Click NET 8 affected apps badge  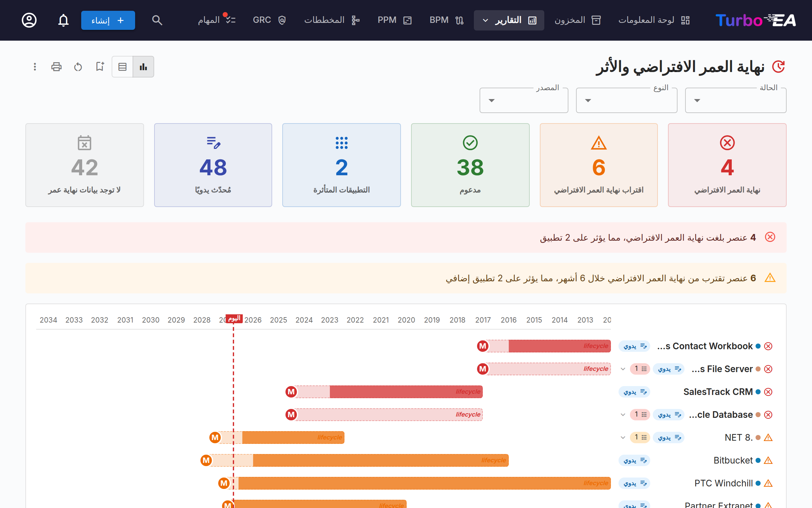[x=640, y=438]
